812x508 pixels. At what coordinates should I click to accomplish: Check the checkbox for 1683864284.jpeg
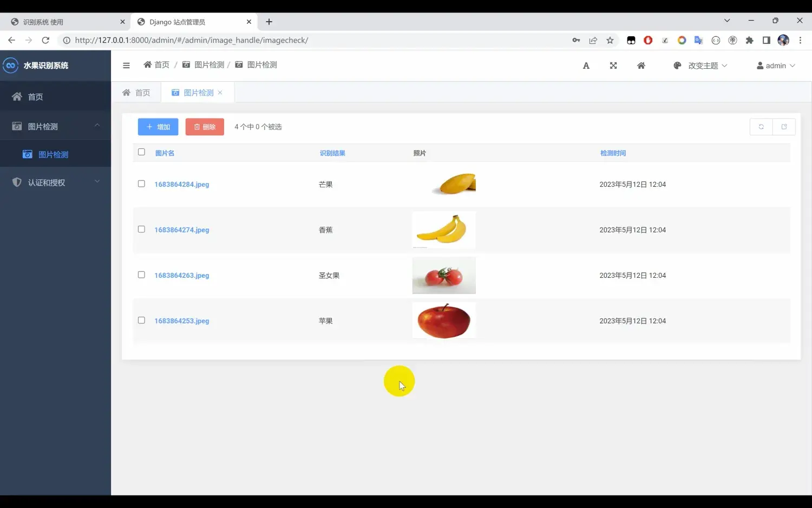point(141,184)
